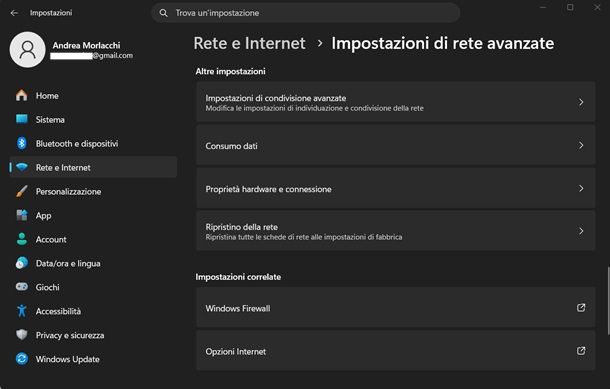Click the Rete e Internet wifi icon

click(x=22, y=167)
